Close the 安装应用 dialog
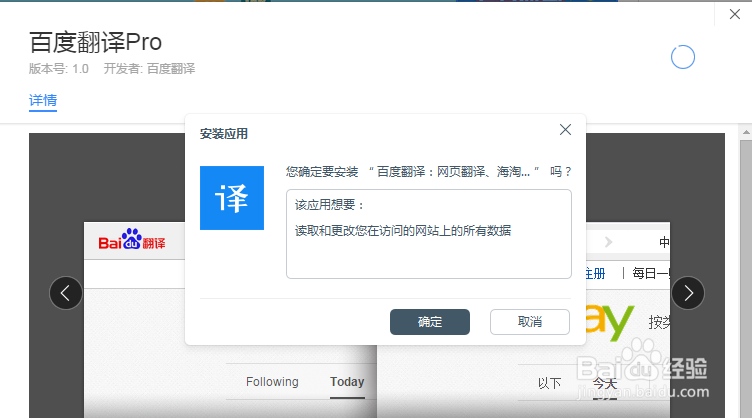 pos(565,129)
